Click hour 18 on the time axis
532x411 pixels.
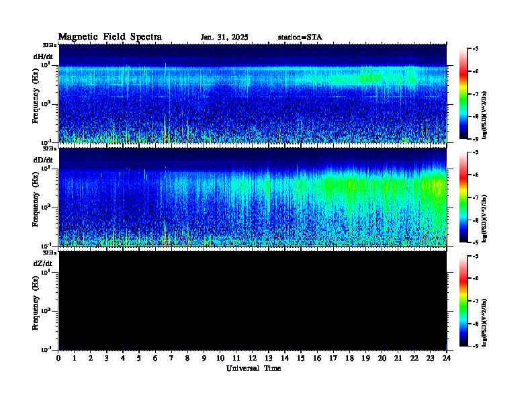(x=349, y=359)
